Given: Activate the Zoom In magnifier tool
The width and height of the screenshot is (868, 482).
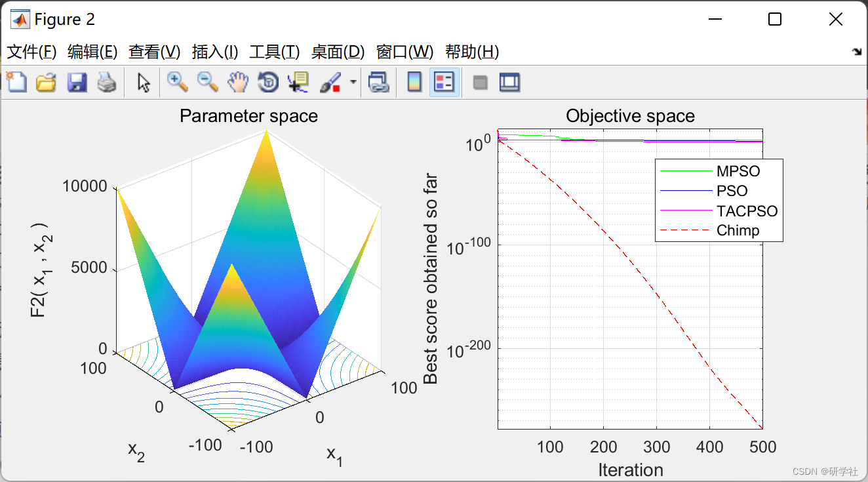Looking at the screenshot, I should point(178,82).
